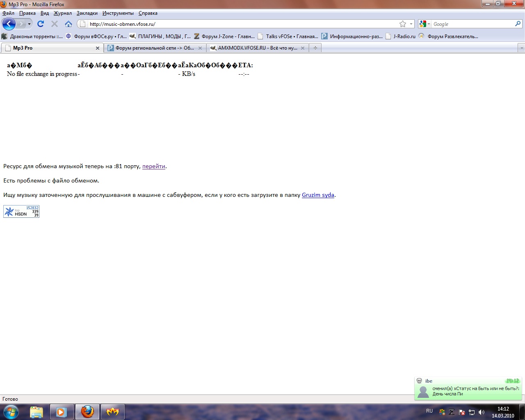Click the URL address bar

[x=242, y=24]
